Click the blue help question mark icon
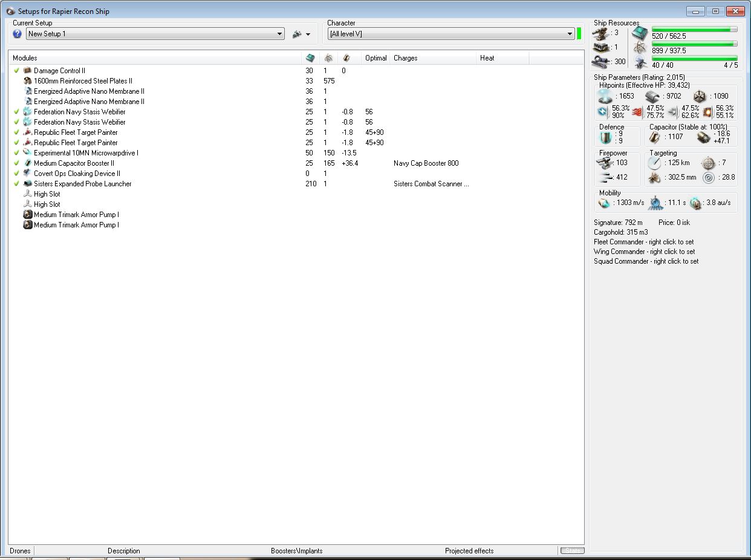This screenshot has height=560, width=751. [17, 34]
